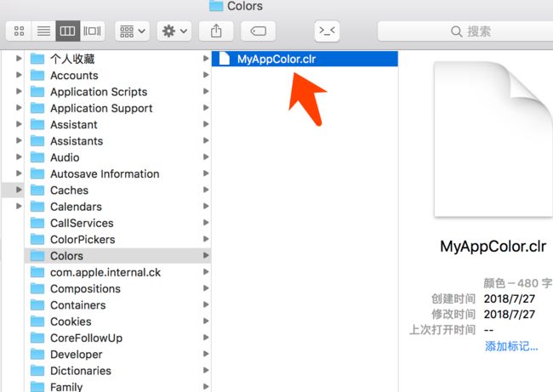This screenshot has width=553, height=392.
Task: Click the right arrow on the Colors row
Action: (x=206, y=255)
